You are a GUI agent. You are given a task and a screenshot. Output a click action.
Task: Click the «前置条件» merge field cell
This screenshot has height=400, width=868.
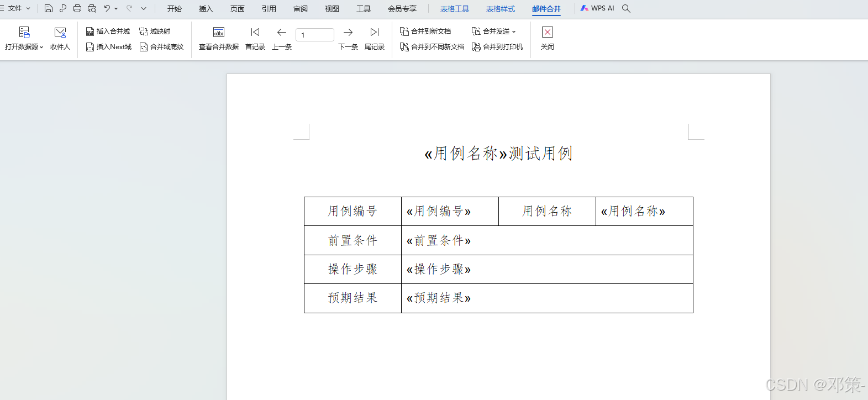tap(547, 240)
